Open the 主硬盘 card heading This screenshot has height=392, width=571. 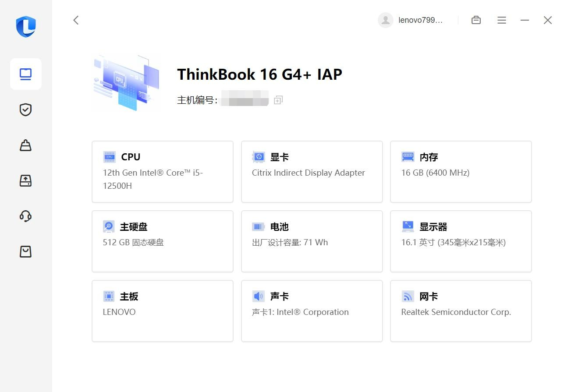tap(134, 227)
